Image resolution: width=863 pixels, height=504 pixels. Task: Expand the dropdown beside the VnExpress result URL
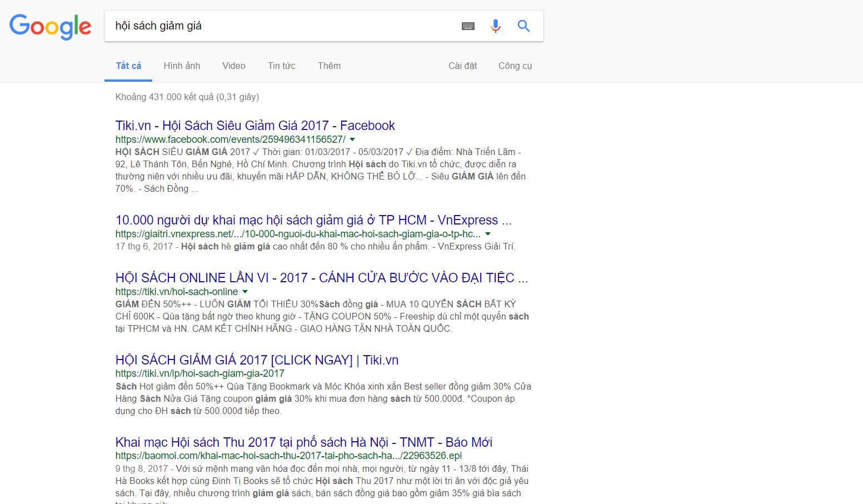487,234
